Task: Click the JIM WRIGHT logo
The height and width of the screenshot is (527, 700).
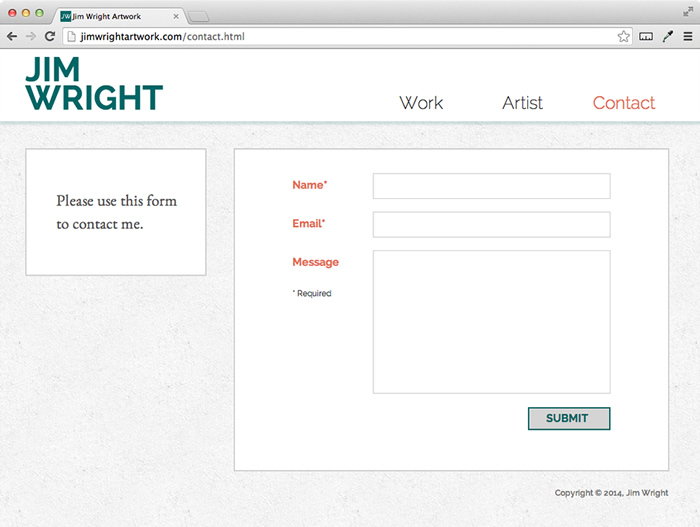Action: tap(93, 84)
